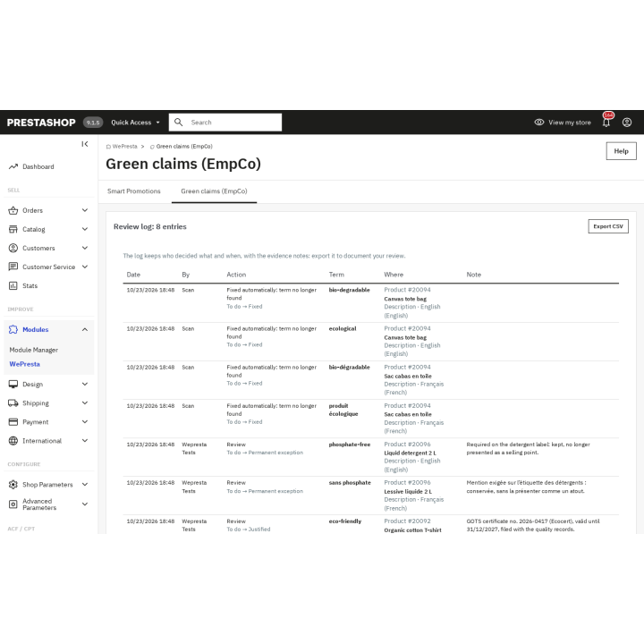Click the Payment card icon
Image resolution: width=644 pixels, height=644 pixels.
(13, 422)
